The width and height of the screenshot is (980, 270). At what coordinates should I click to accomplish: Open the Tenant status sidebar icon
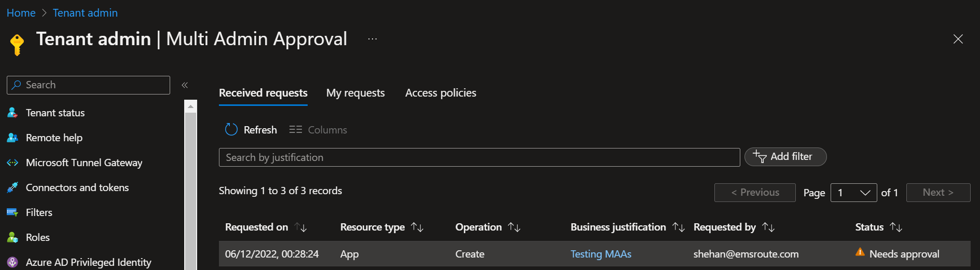[x=12, y=113]
